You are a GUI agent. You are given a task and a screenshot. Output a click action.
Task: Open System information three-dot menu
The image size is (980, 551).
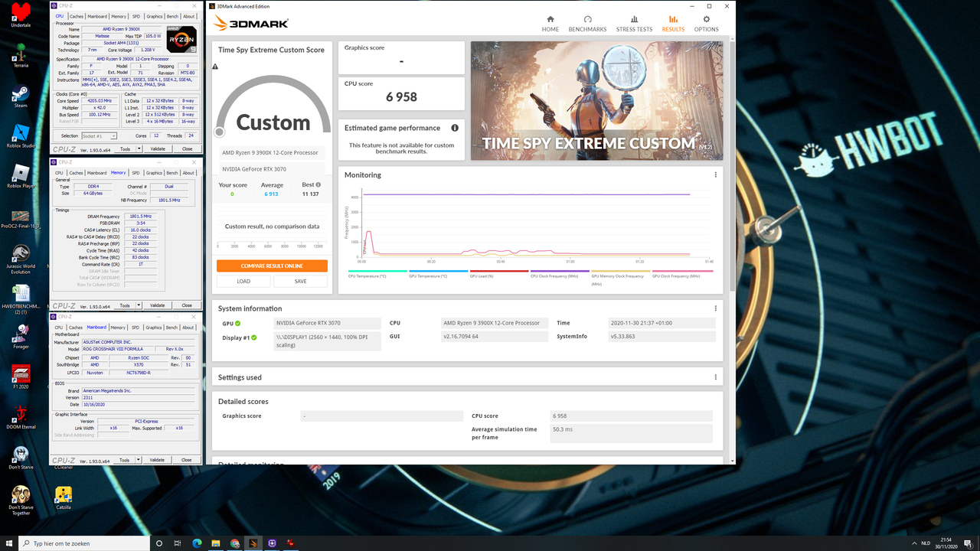tap(716, 308)
